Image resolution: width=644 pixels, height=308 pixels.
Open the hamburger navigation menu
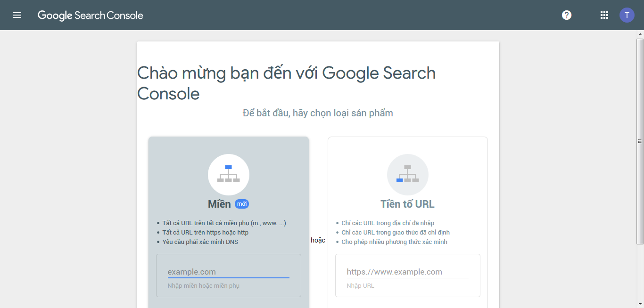coord(17,15)
